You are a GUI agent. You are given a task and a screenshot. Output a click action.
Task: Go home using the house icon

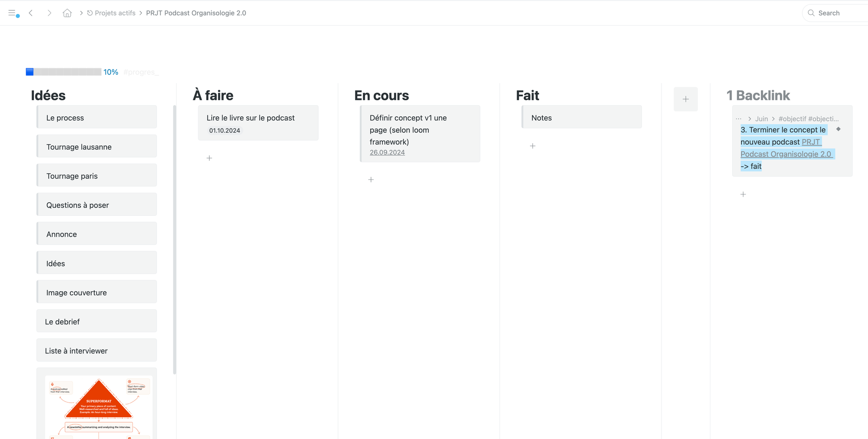(67, 13)
